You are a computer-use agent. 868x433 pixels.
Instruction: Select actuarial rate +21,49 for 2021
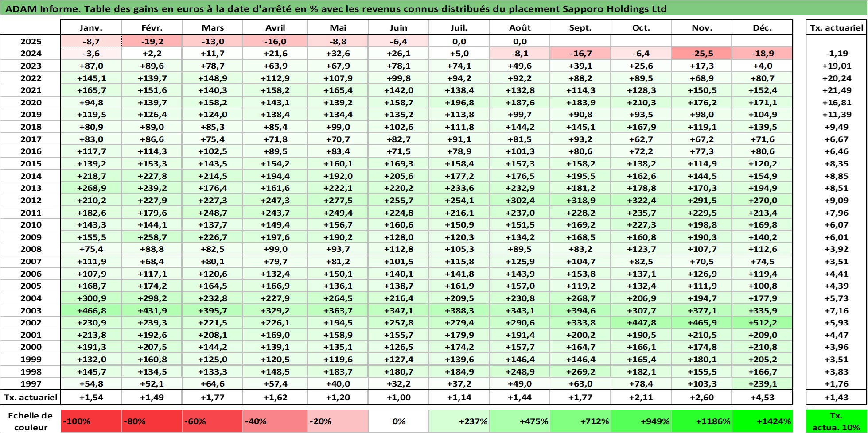[837, 90]
